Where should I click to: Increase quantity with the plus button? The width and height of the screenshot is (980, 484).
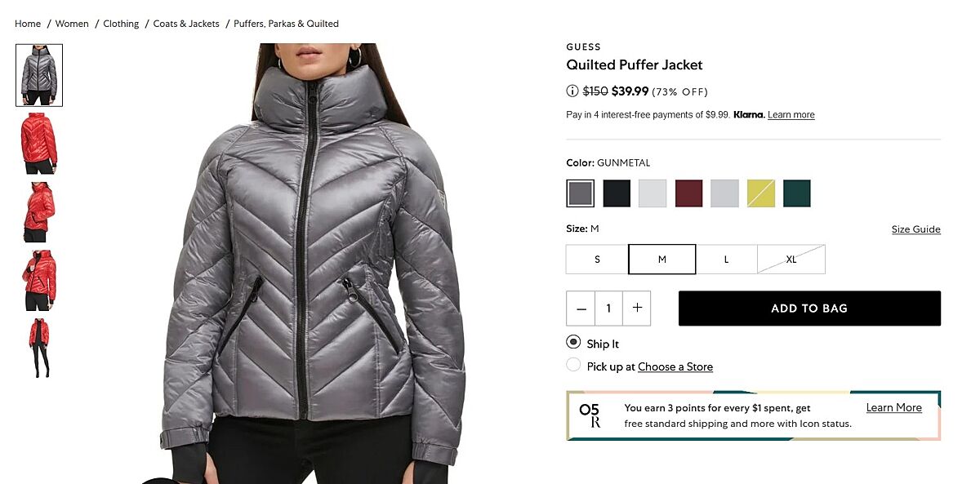click(x=637, y=309)
